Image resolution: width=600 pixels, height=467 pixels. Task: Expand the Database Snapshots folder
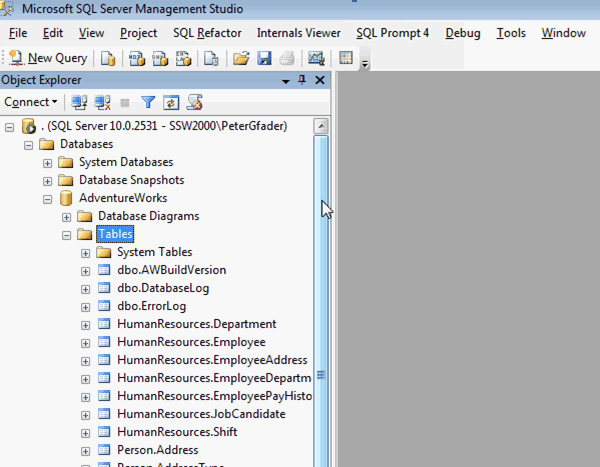pyautogui.click(x=47, y=181)
